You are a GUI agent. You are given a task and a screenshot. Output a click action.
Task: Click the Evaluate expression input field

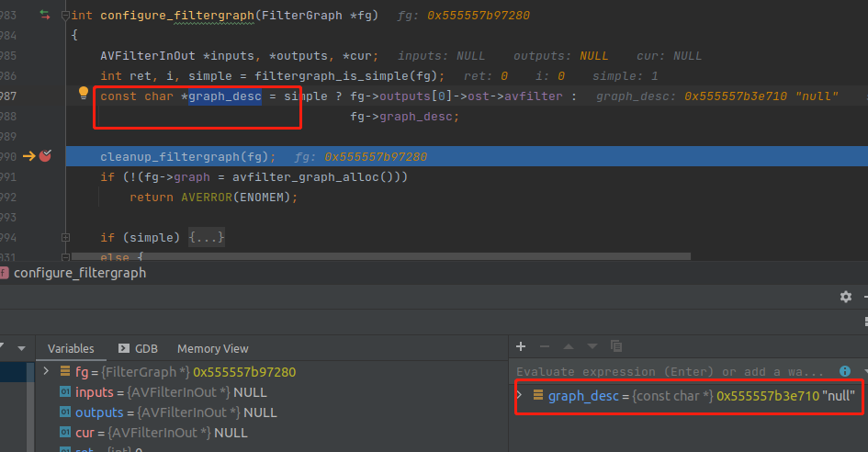pos(671,371)
